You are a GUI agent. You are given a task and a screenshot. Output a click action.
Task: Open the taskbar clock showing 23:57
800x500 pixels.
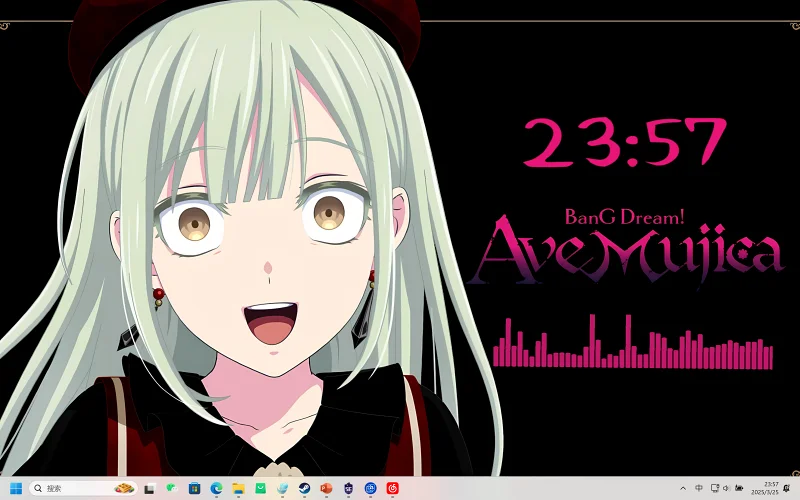click(x=765, y=488)
